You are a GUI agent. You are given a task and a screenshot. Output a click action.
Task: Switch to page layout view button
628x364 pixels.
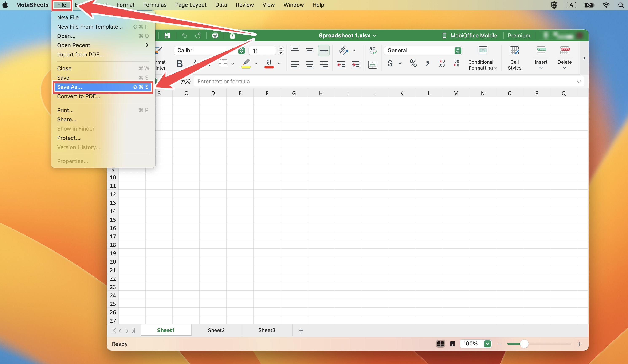tap(452, 344)
